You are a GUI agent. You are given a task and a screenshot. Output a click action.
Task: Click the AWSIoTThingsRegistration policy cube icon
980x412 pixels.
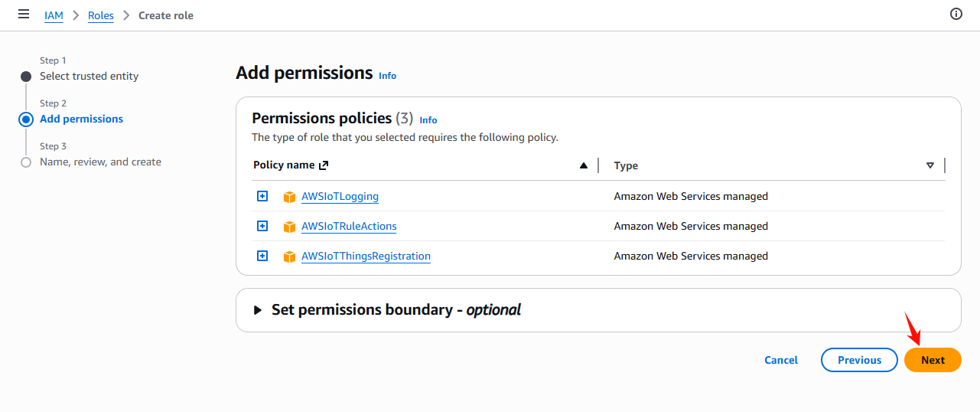289,257
